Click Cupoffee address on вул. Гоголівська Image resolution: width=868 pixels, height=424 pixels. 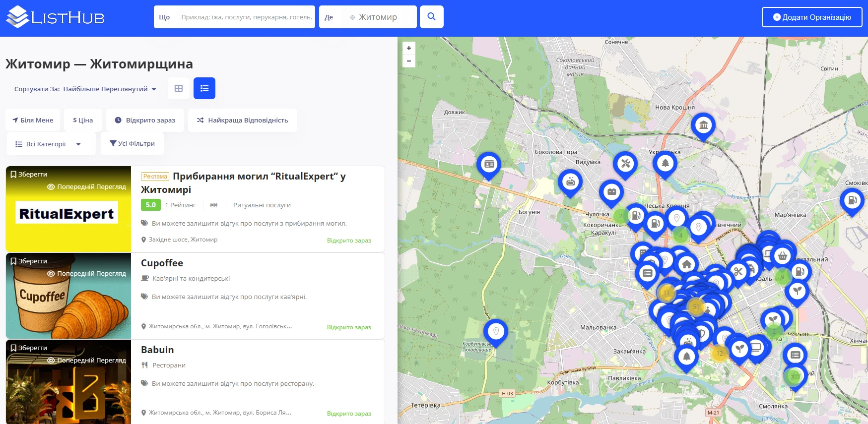220,326
